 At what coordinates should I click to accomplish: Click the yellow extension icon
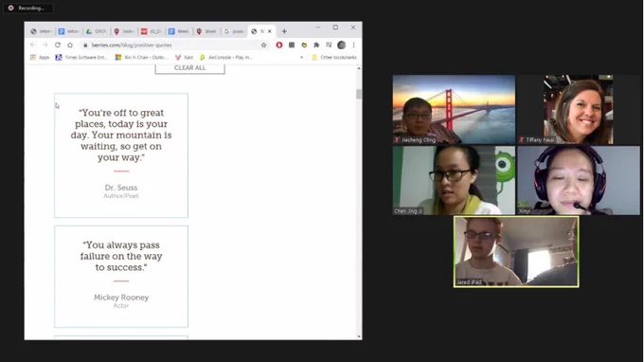pos(304,45)
